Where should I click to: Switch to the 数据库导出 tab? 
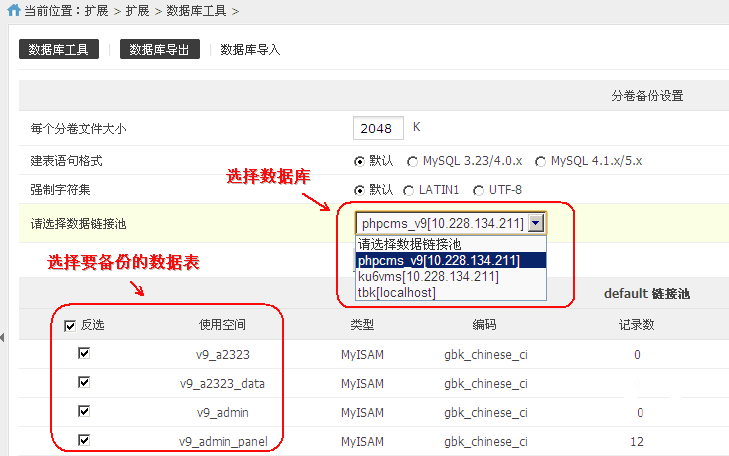pos(160,49)
